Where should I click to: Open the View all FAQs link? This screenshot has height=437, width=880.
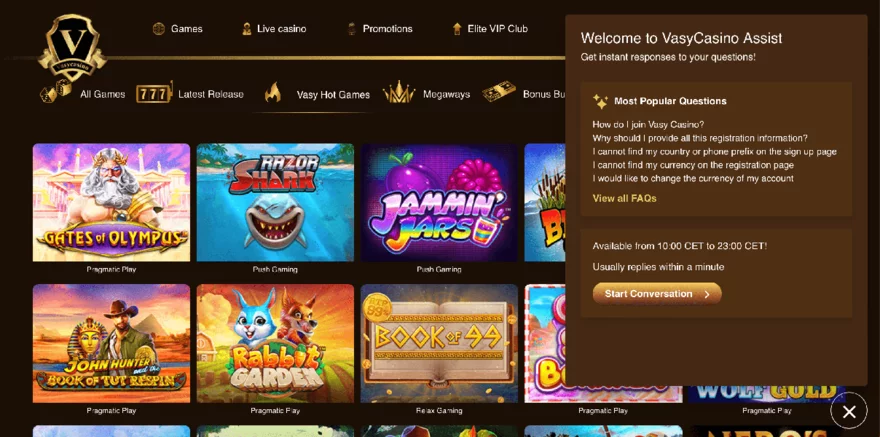click(x=624, y=199)
